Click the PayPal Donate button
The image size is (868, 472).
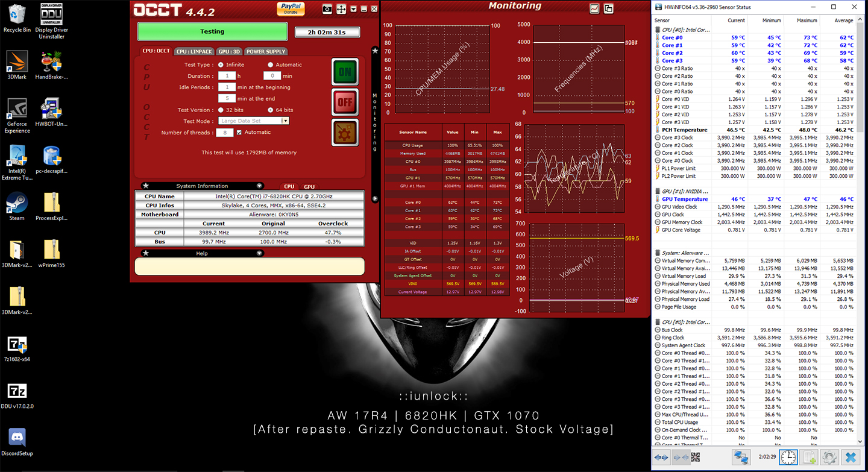[291, 8]
